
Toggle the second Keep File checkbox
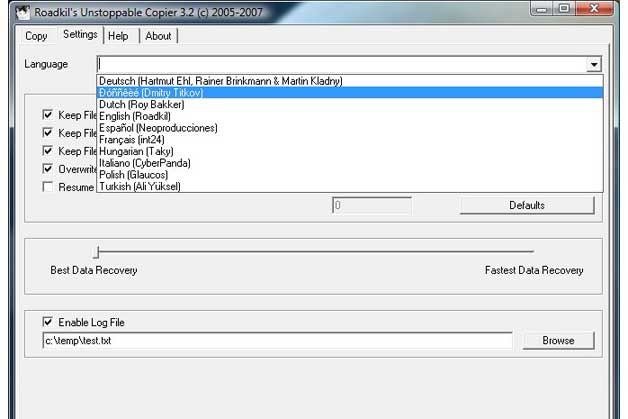coord(48,133)
